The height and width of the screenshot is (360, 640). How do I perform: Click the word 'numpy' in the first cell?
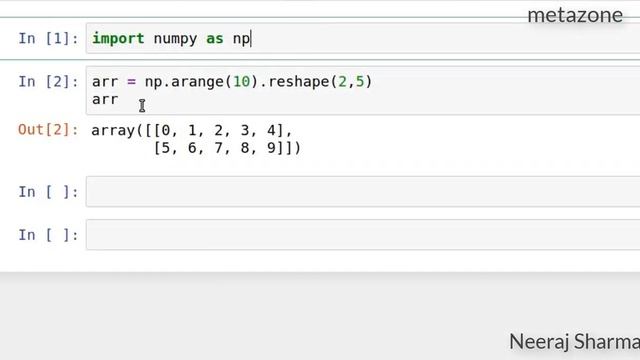(175, 39)
